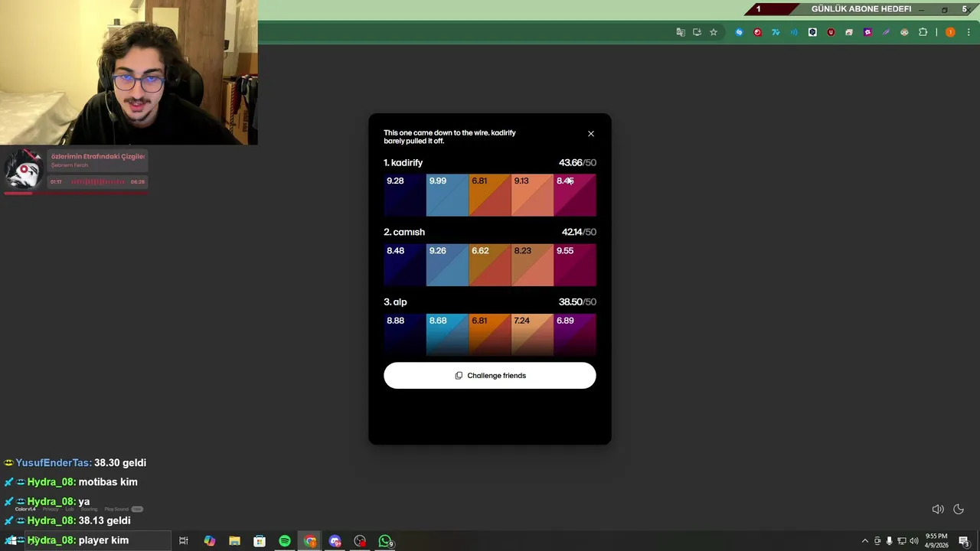
Task: Open Spotify from the taskbar
Action: pyautogui.click(x=285, y=541)
